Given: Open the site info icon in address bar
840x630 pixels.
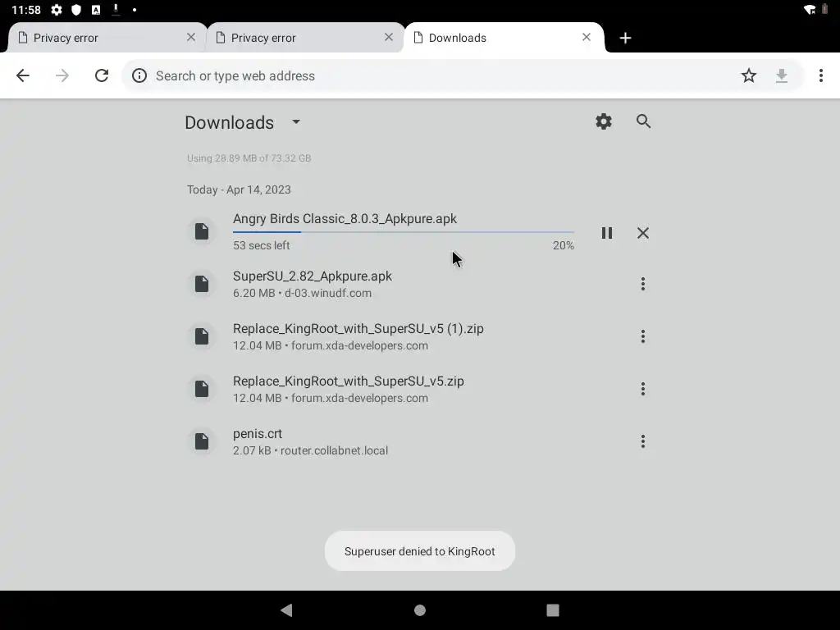Looking at the screenshot, I should [x=139, y=75].
